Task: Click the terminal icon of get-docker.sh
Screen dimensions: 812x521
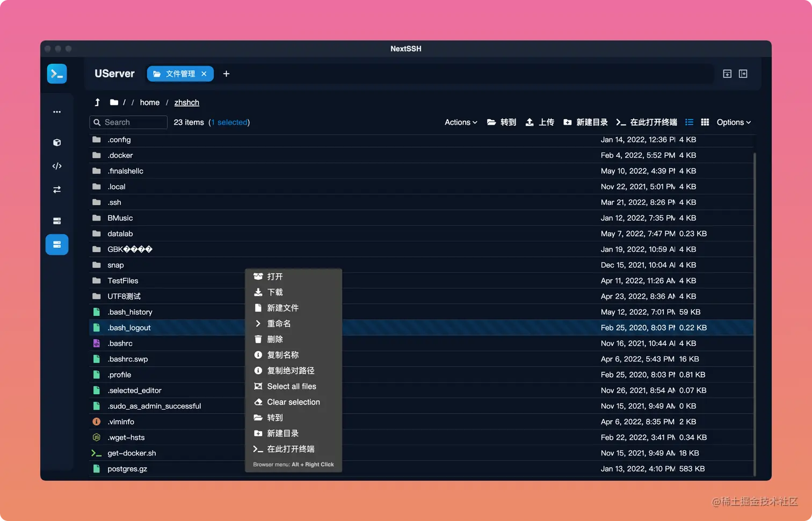Action: 97,453
